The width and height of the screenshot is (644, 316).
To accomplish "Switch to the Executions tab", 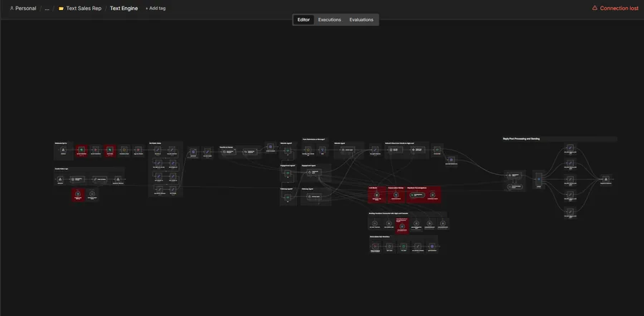I will coord(329,20).
